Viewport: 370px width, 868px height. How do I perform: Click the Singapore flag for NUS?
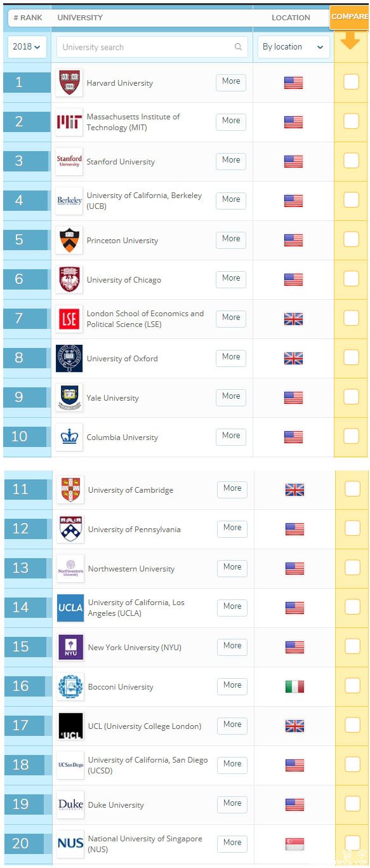(294, 844)
